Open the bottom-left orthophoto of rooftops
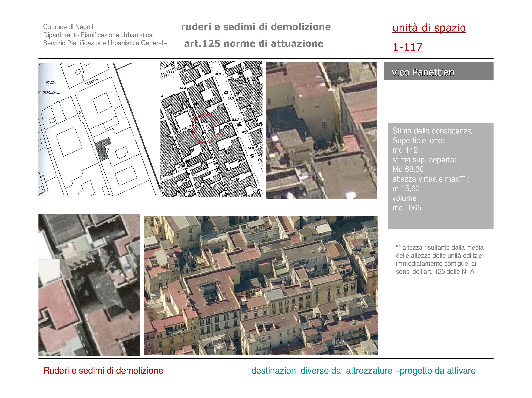The width and height of the screenshot is (532, 398). 89,285
